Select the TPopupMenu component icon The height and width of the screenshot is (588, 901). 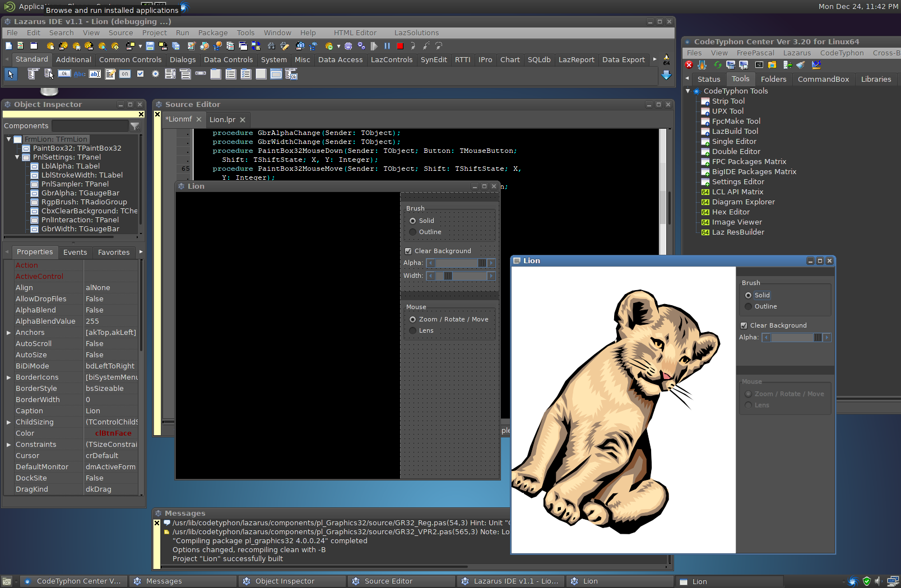49,74
